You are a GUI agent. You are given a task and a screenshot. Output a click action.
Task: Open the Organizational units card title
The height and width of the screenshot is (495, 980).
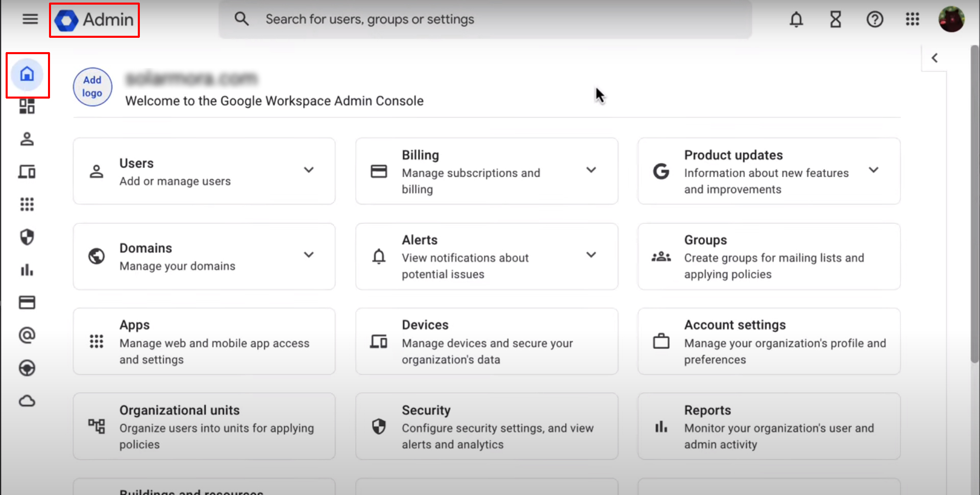click(x=180, y=410)
